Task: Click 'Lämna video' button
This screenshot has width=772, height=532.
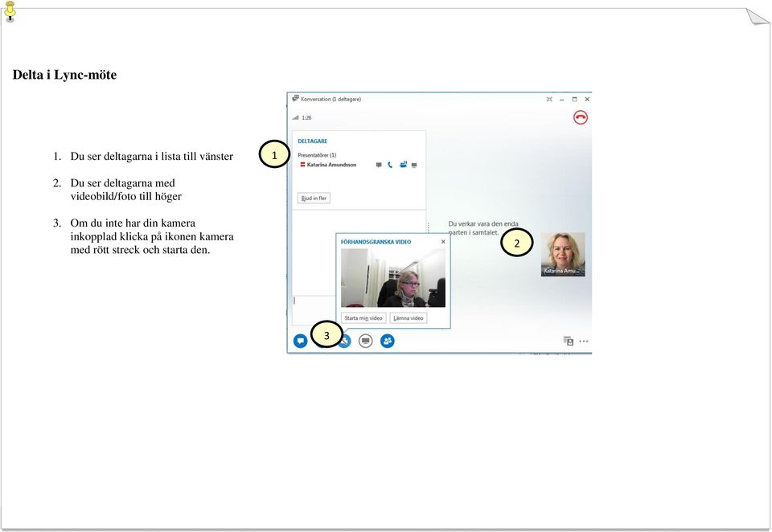Action: (x=409, y=318)
